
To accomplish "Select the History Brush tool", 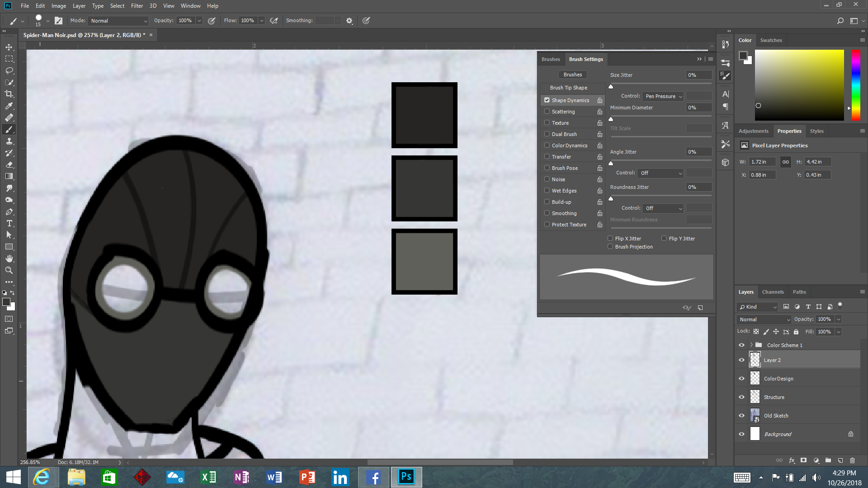I will [x=9, y=153].
